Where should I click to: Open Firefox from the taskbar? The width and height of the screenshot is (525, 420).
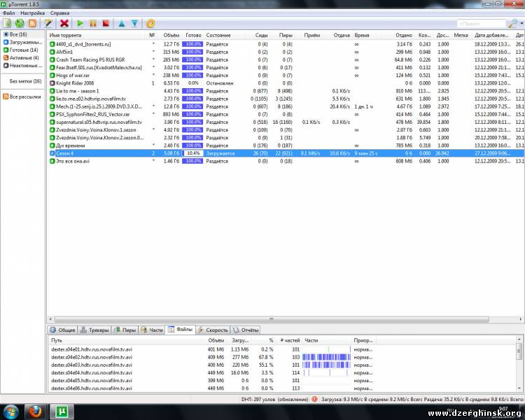(x=35, y=412)
